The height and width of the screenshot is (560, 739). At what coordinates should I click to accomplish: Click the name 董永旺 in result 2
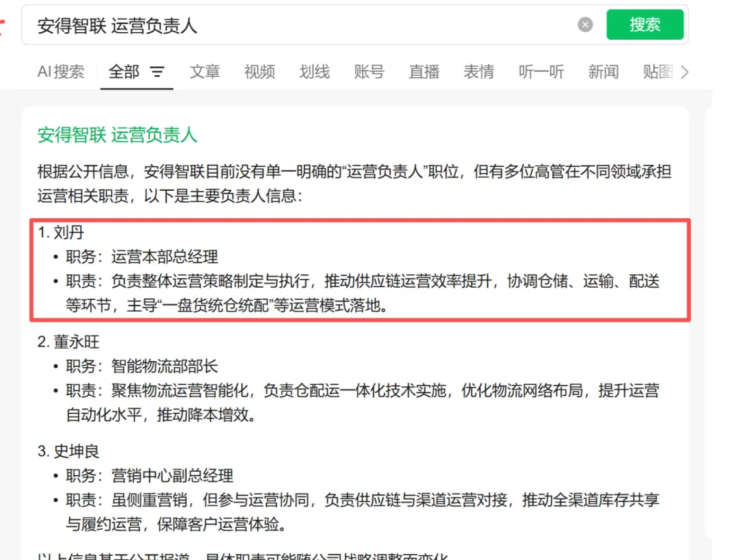pos(77,341)
